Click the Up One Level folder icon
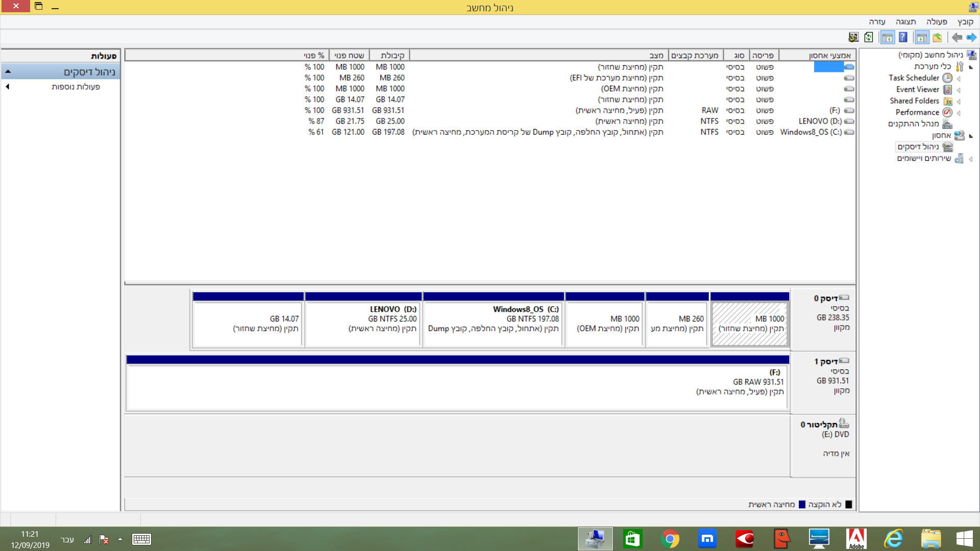Image resolution: width=980 pixels, height=551 pixels. (x=937, y=37)
